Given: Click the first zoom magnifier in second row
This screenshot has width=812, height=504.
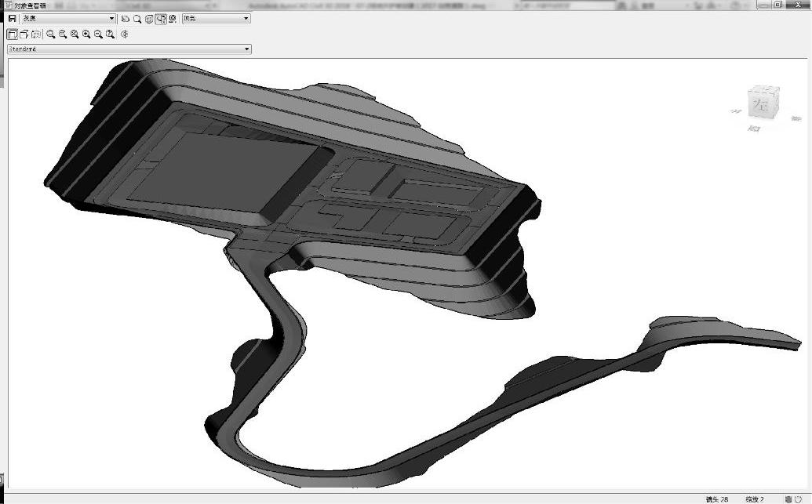Looking at the screenshot, I should click(51, 34).
